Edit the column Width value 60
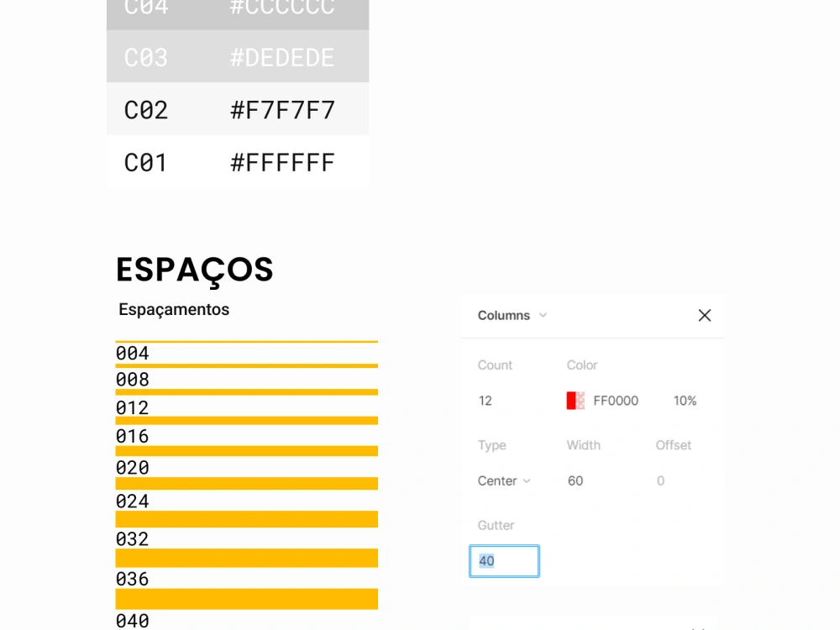Viewport: 840px width, 630px height. 577,481
